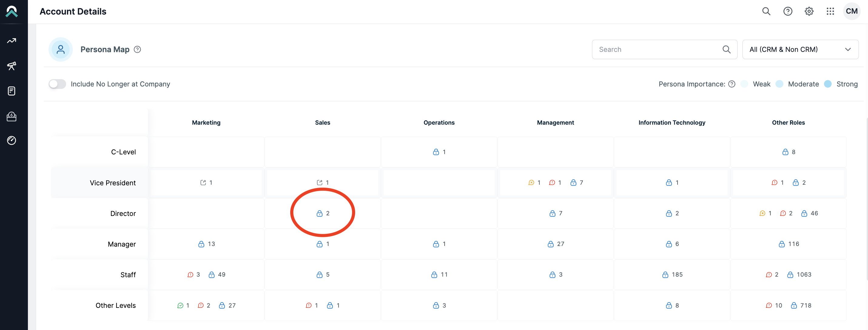
Task: Click orange chat icon in Director Other Roles
Action: [762, 214]
